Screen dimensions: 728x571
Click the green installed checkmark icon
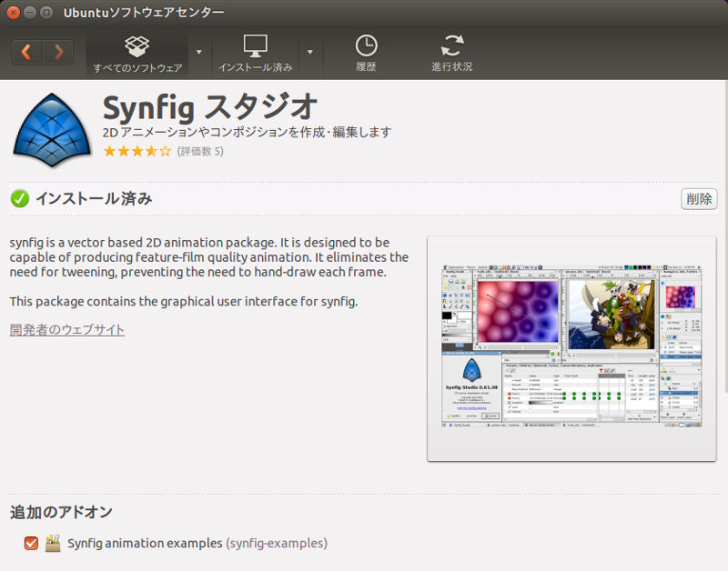tap(19, 198)
